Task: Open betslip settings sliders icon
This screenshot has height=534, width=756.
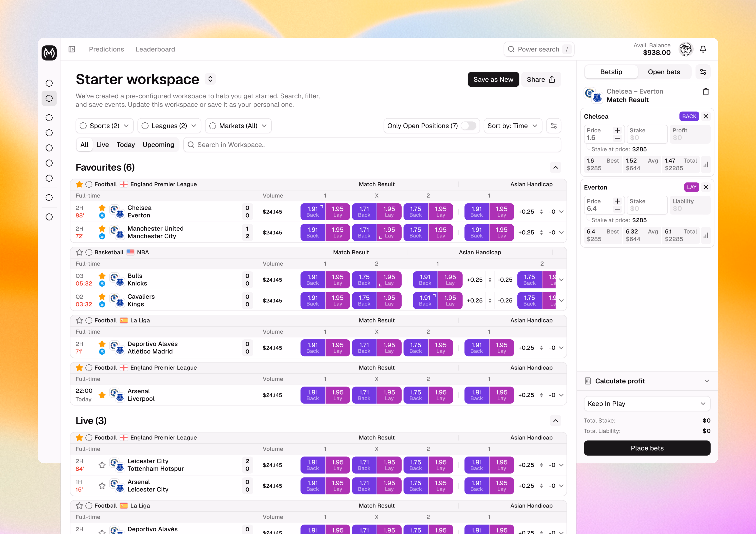Action: click(703, 72)
